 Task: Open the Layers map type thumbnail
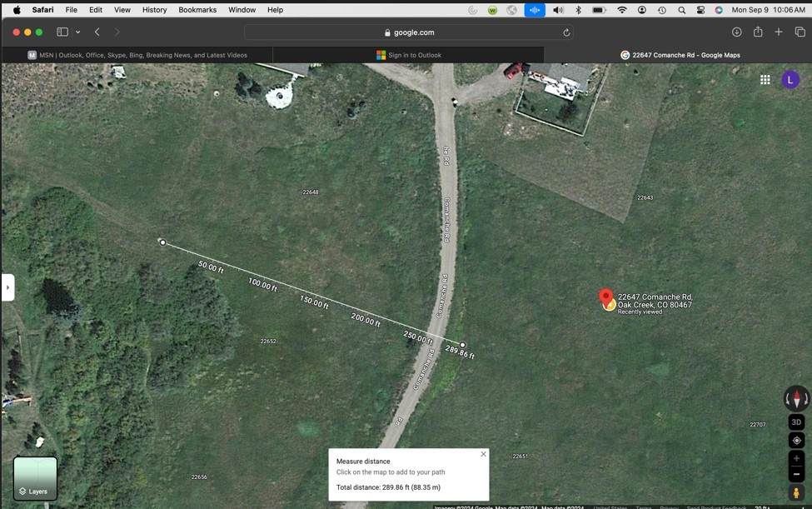(35, 478)
